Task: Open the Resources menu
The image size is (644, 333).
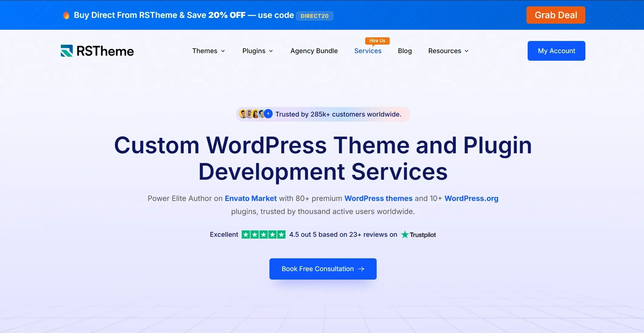Action: click(448, 51)
